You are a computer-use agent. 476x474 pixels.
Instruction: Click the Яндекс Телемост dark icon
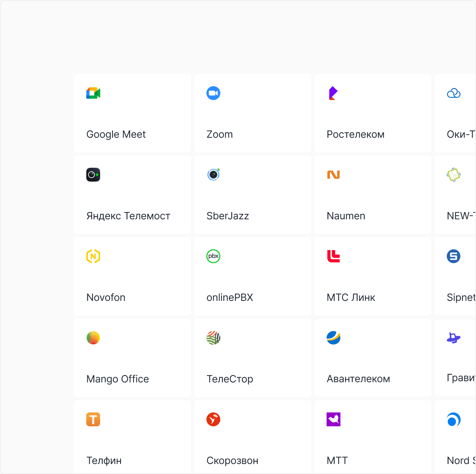click(x=93, y=175)
